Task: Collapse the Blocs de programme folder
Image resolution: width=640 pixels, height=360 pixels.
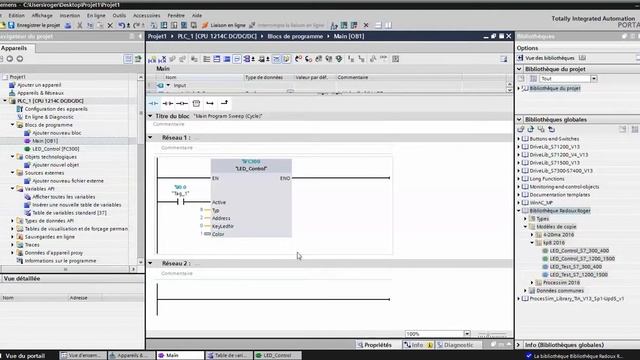Action: pyautogui.click(x=13, y=125)
